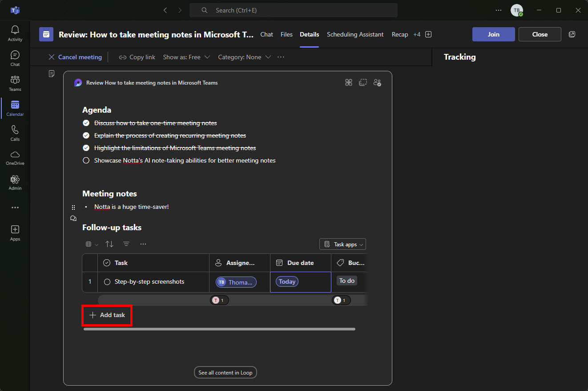
Task: Open Chat from the left sidebar
Action: point(15,58)
